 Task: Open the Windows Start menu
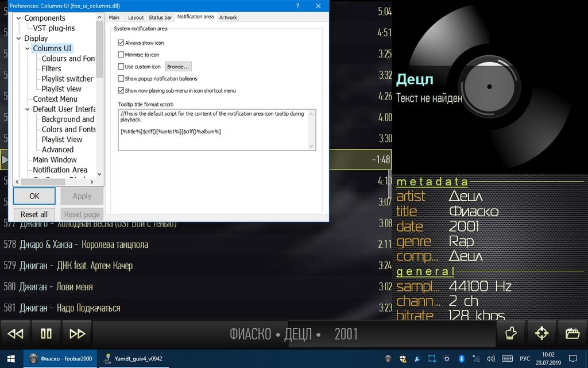(x=11, y=358)
